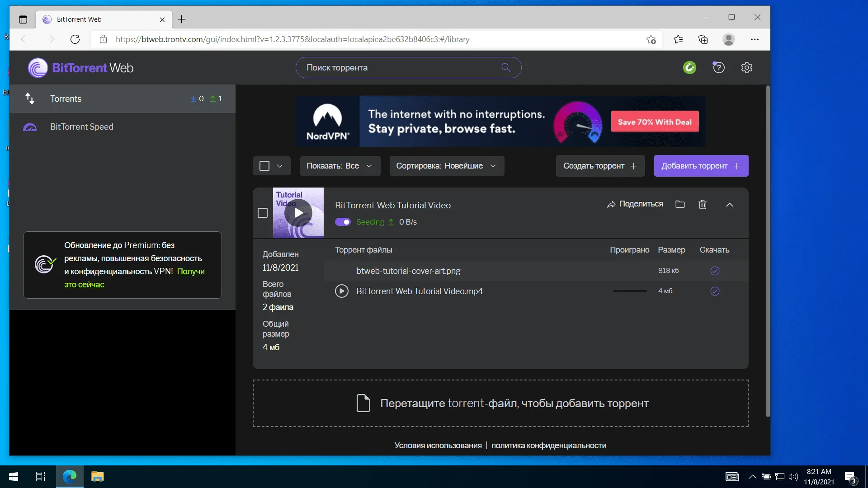View site information lock icon
The width and height of the screenshot is (868, 488).
click(103, 39)
